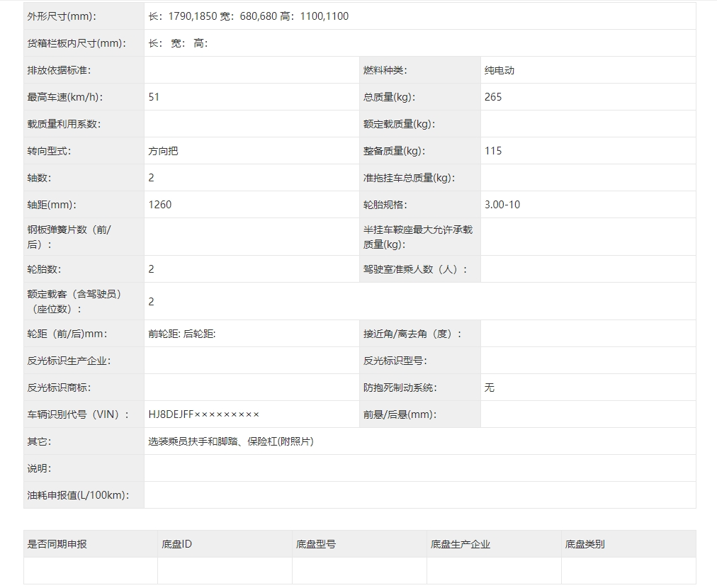Click the 纯电动 fuel type value
Screen dimensions: 717x588
[x=499, y=70]
